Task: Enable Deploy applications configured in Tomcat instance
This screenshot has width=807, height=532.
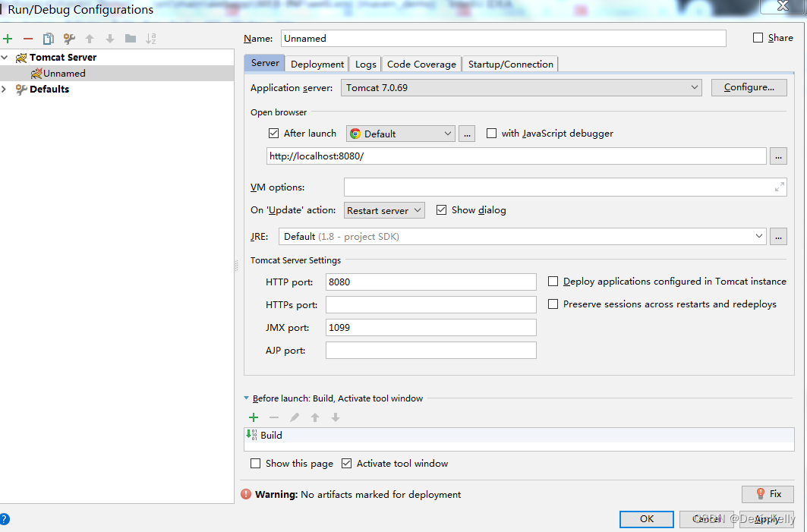Action: tap(553, 282)
